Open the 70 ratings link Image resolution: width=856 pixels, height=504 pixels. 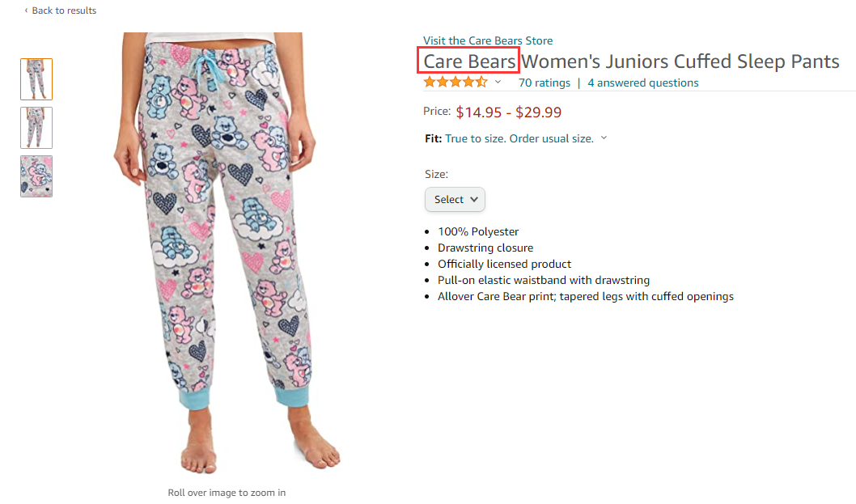(544, 83)
